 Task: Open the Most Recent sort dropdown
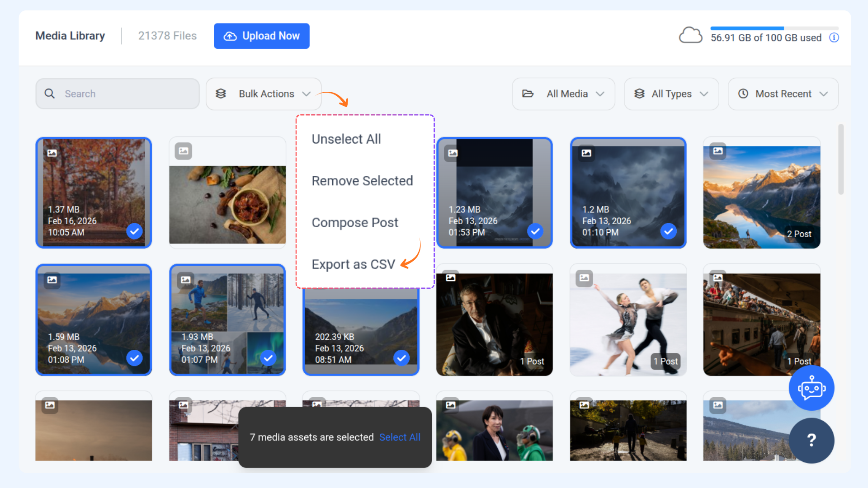click(783, 94)
